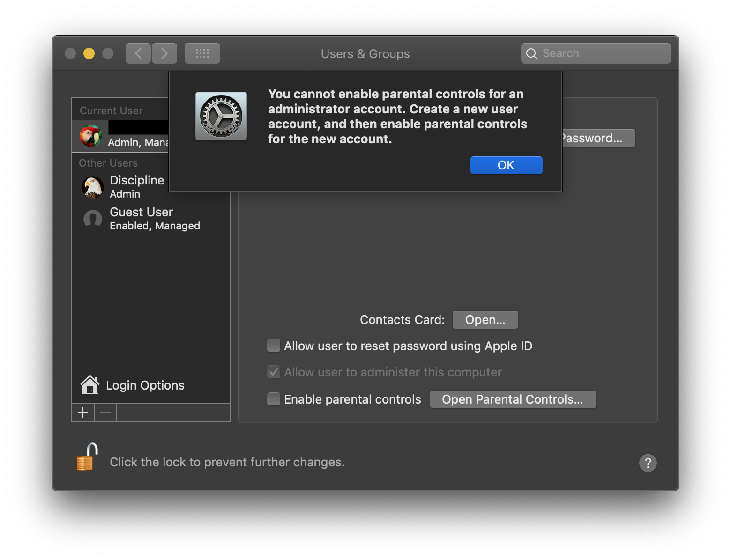Screen dimensions: 731x560
Task: Click the 'Contacts Card:' label
Action: coord(403,320)
